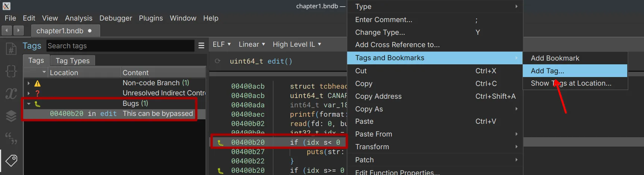
Task: Open the Type submenu
Action: pos(435,6)
